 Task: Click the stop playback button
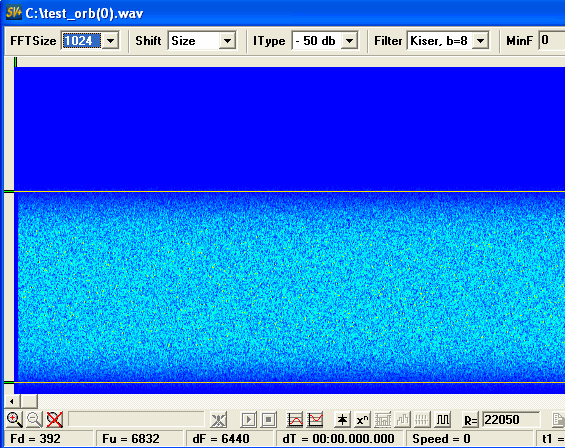(x=268, y=420)
